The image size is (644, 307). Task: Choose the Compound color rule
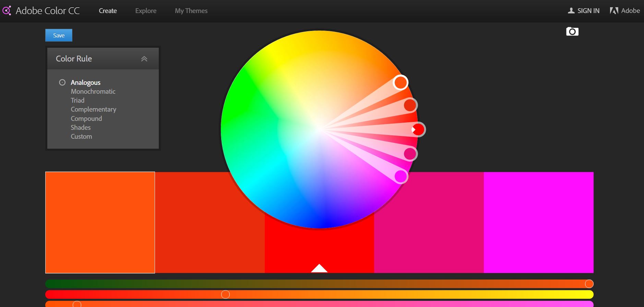(86, 118)
